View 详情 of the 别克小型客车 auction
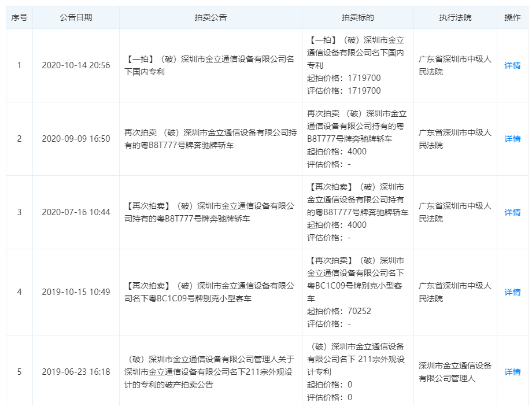 click(x=512, y=292)
